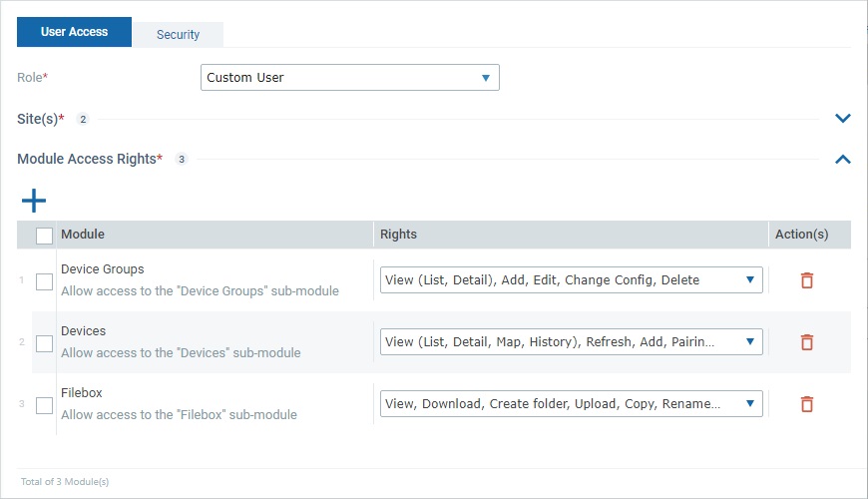Check the Filebox row checkbox
This screenshot has width=868, height=499.
pyautogui.click(x=44, y=406)
